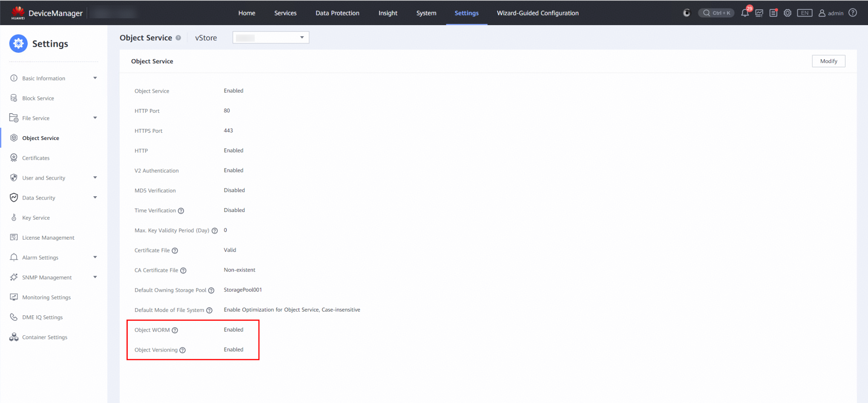
Task: Click the Case-insensitive file system mode value
Action: pyautogui.click(x=292, y=310)
